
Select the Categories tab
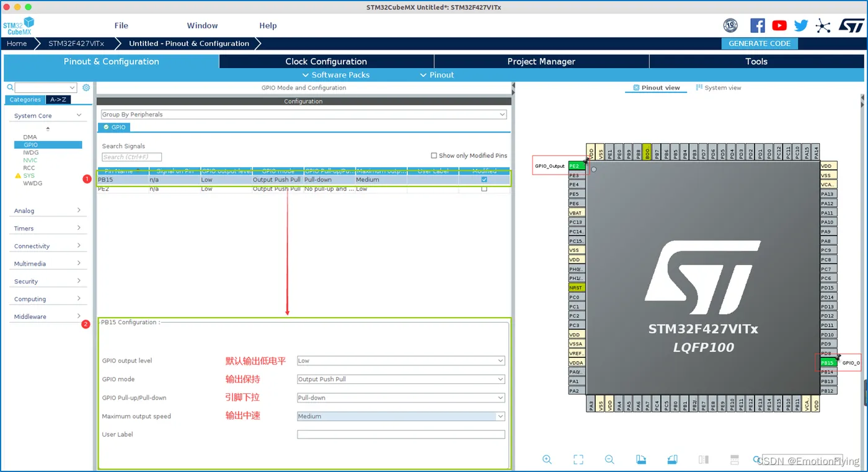pos(25,100)
